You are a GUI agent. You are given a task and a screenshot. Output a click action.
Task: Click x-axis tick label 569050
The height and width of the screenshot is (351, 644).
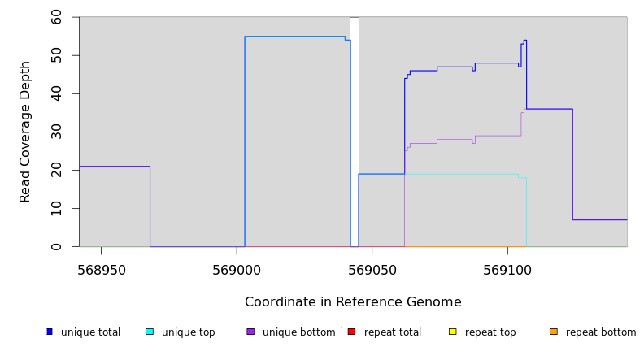pyautogui.click(x=372, y=270)
